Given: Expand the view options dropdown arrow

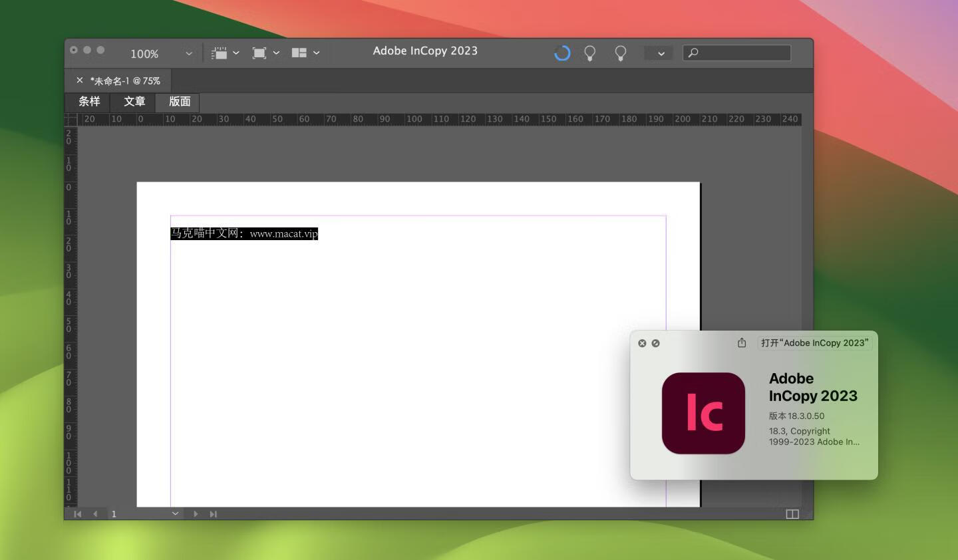Looking at the screenshot, I should click(x=236, y=53).
